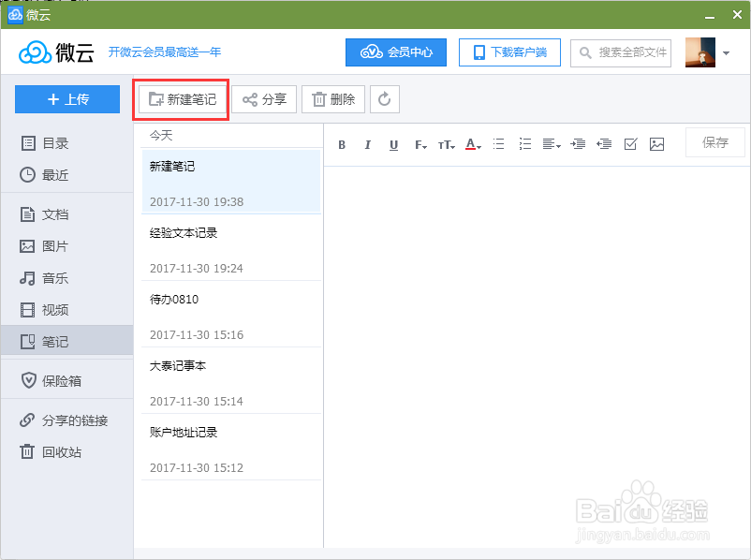Open the 经验文本记录 note

231,247
